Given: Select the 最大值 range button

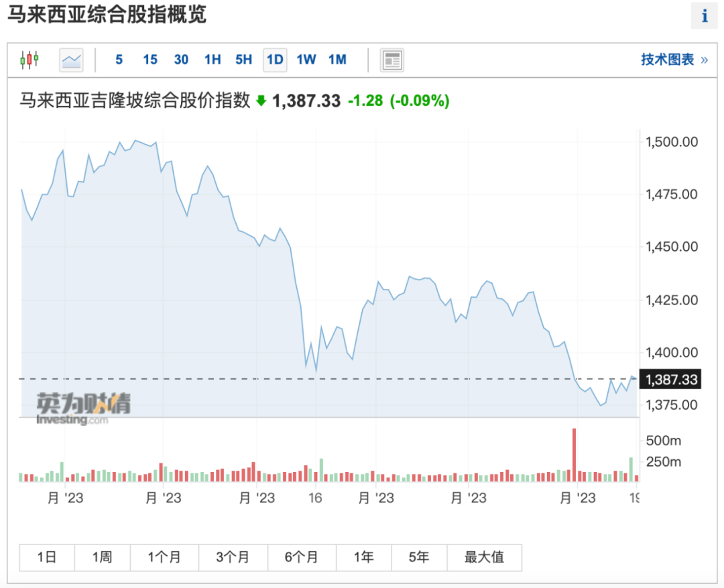Looking at the screenshot, I should pos(485,557).
